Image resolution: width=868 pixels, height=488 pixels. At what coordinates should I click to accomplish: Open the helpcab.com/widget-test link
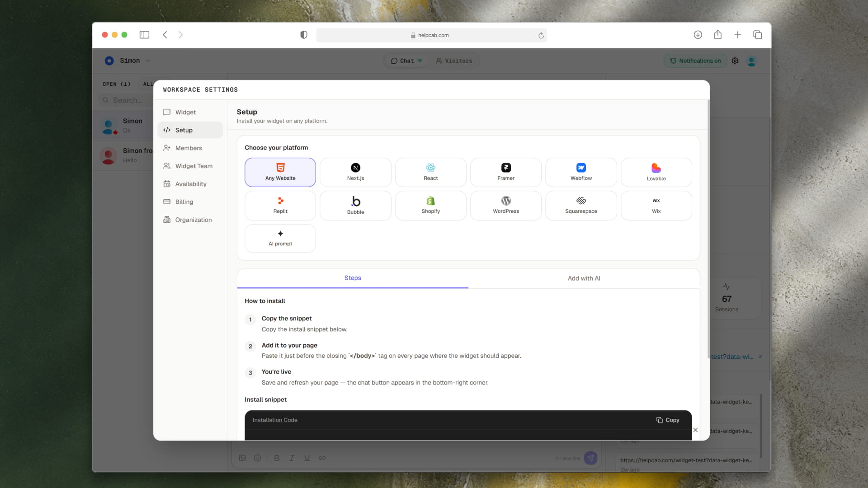pyautogui.click(x=686, y=460)
